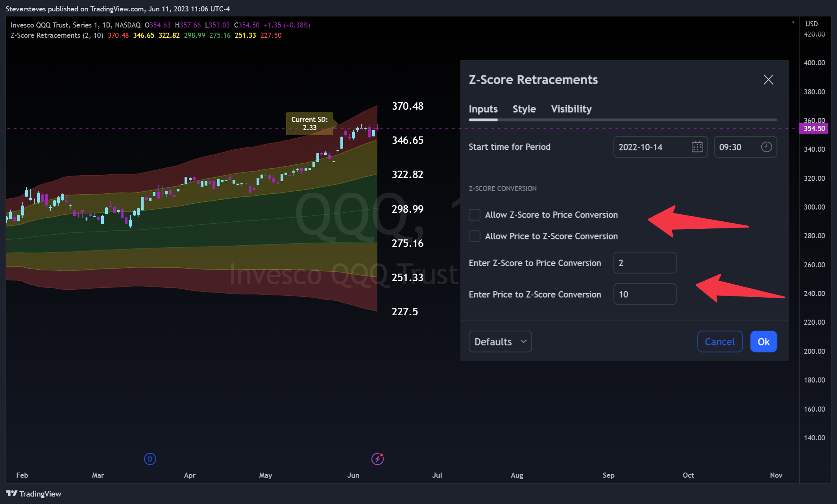Click the start time field 09:30
Screen dimensions: 837x504
tap(745, 147)
